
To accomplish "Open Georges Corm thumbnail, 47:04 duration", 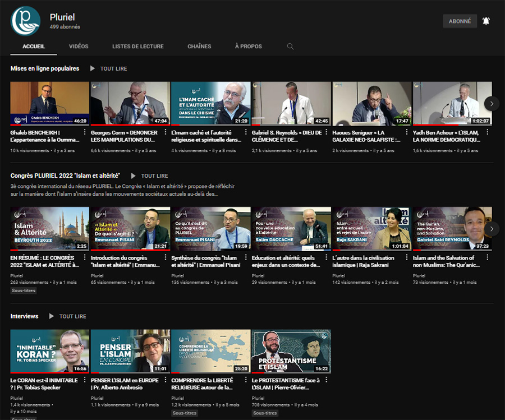I will point(130,103).
